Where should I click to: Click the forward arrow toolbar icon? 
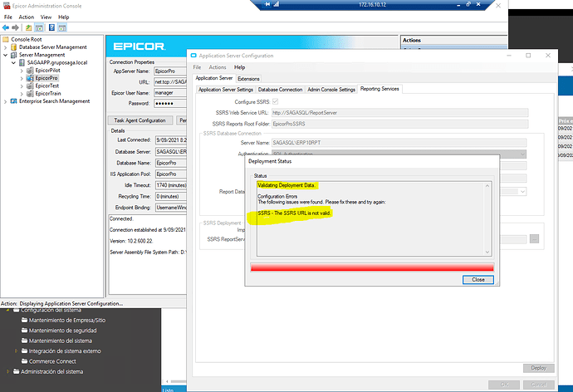click(x=15, y=27)
